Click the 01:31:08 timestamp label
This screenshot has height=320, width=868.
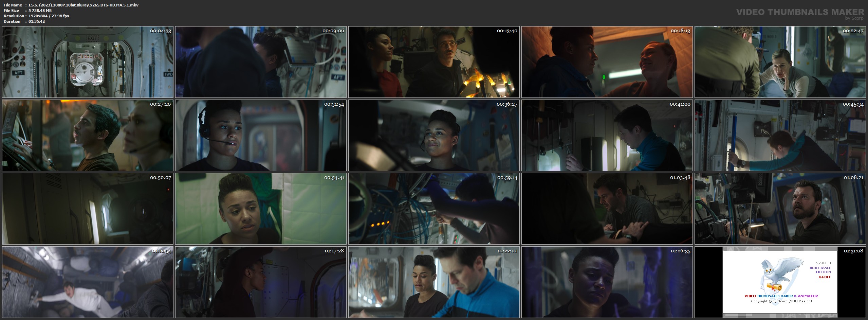coord(853,251)
